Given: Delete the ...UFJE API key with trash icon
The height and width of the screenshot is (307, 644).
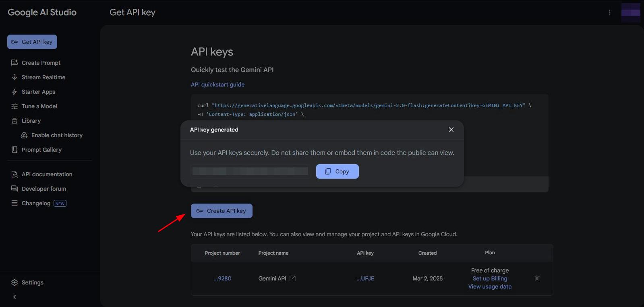Looking at the screenshot, I should click(537, 278).
